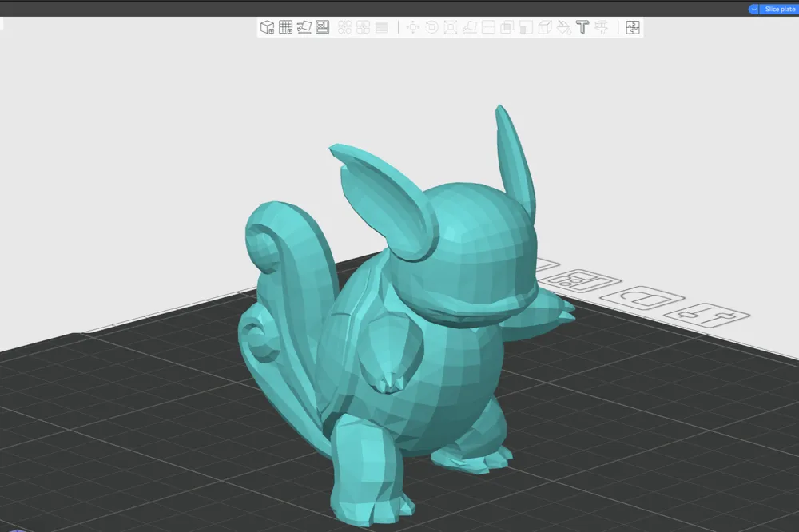Viewport: 799px width, 532px height.
Task: Open the Move tool
Action: [413, 27]
